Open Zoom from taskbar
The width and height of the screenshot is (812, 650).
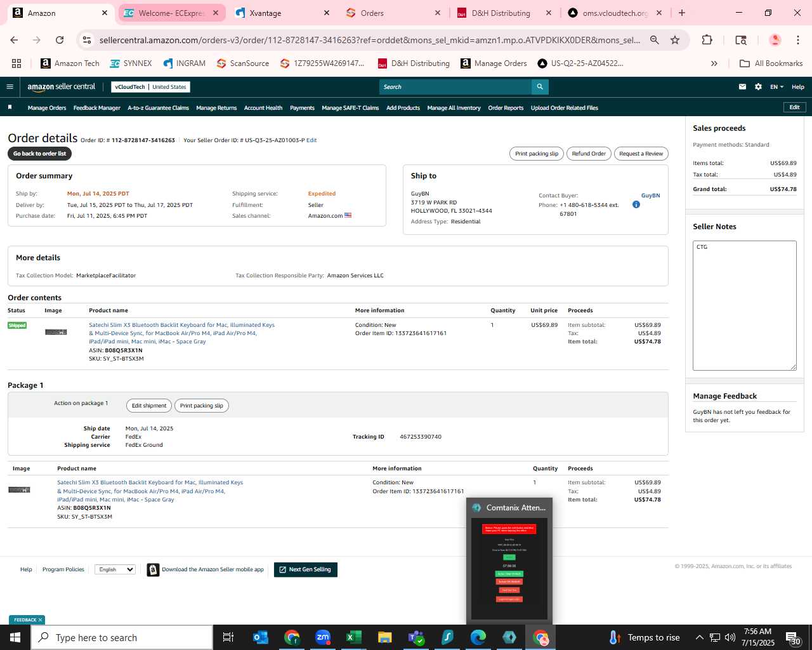pyautogui.click(x=323, y=637)
